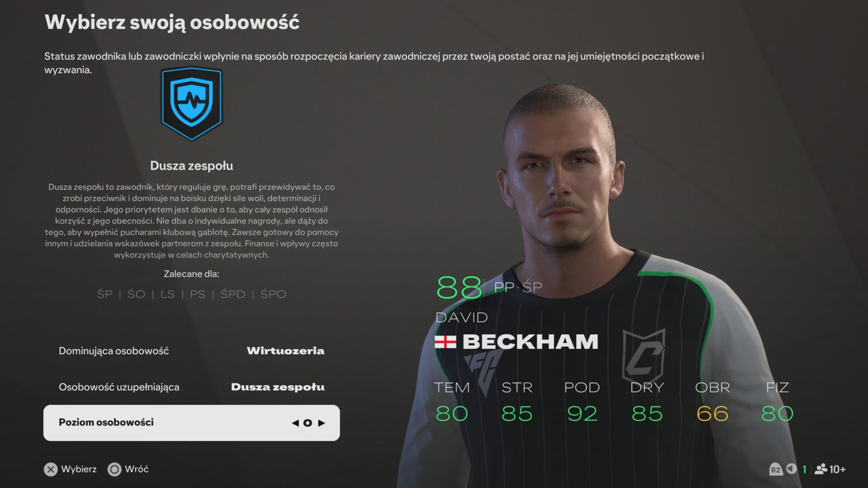Viewport: 868px width, 488px height.
Task: Click the circle button icon next to Wróć
Action: coord(115,469)
